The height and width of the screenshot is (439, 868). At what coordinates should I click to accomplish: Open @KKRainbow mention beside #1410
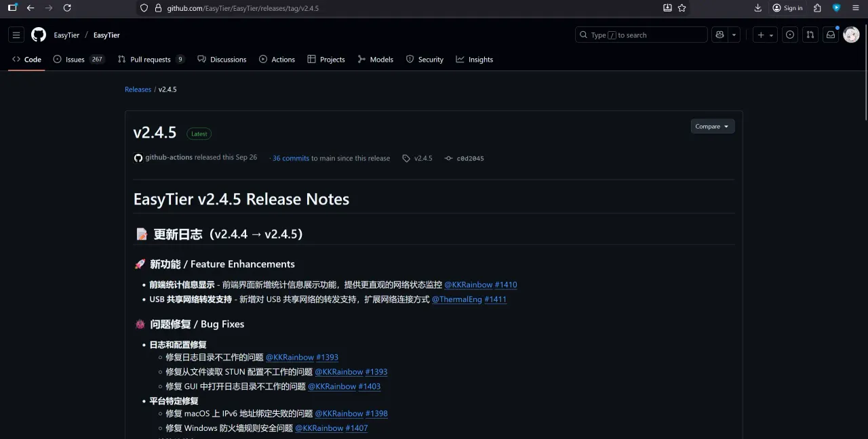[469, 285]
